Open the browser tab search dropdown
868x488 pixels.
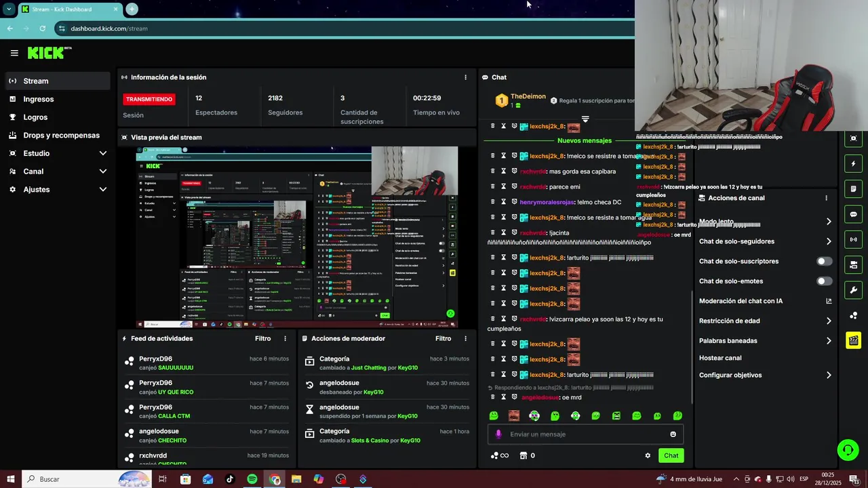click(x=9, y=9)
